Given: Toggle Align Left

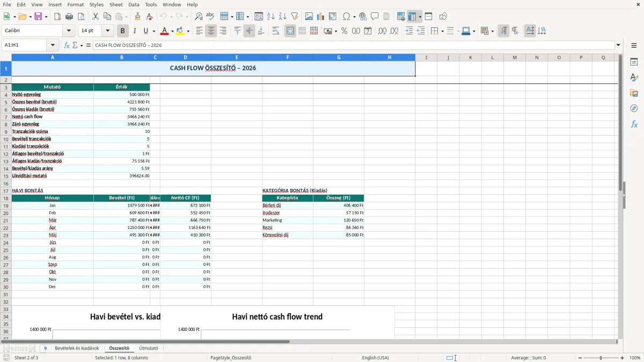Looking at the screenshot, I should tap(199, 31).
